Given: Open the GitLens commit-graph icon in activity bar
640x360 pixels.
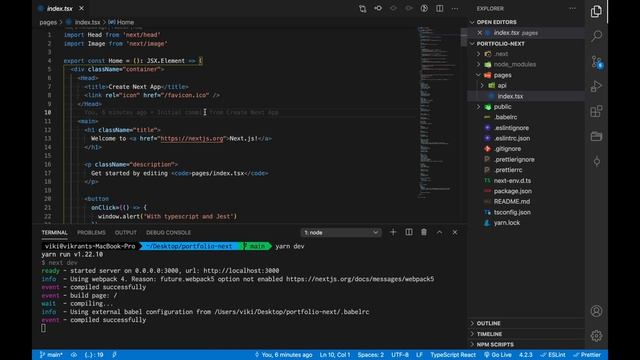Looking at the screenshot, I should click(596, 161).
